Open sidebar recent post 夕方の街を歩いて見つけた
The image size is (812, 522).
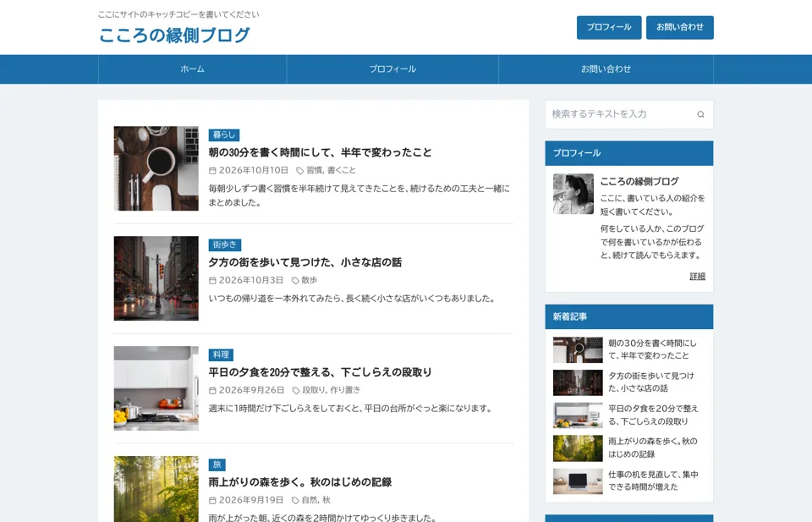click(x=651, y=382)
